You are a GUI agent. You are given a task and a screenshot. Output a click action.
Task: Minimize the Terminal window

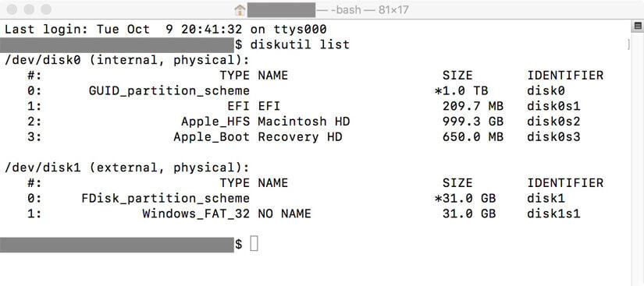click(29, 9)
